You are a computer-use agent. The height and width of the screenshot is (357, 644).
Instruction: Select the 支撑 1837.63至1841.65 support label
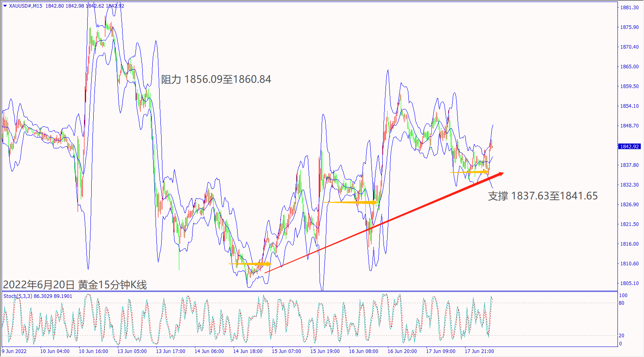click(543, 196)
